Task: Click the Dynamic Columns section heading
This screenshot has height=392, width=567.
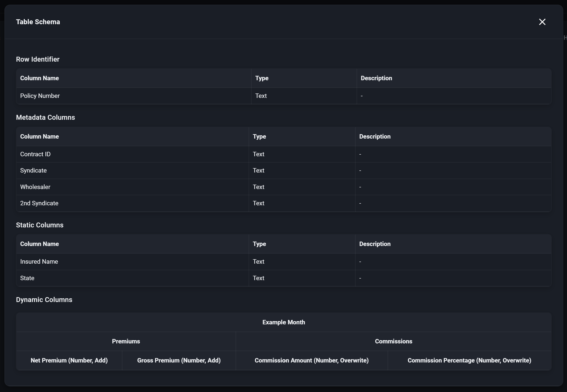Action: [x=44, y=300]
